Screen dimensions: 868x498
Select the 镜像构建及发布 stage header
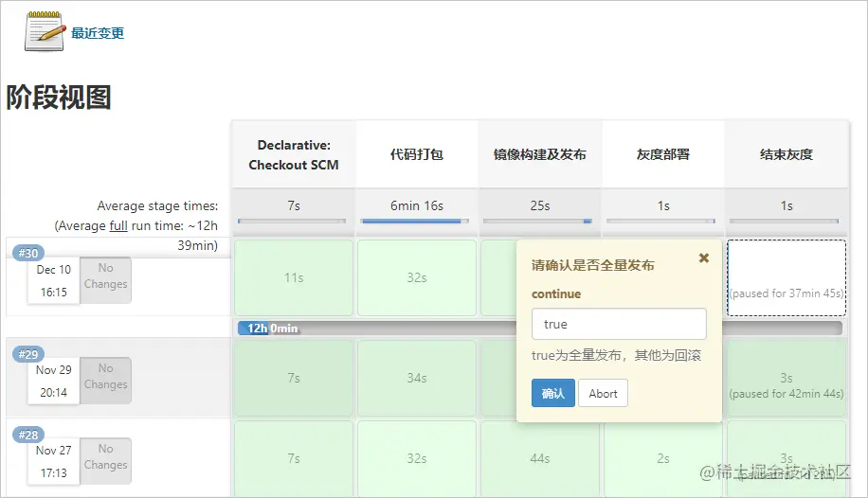(x=540, y=154)
